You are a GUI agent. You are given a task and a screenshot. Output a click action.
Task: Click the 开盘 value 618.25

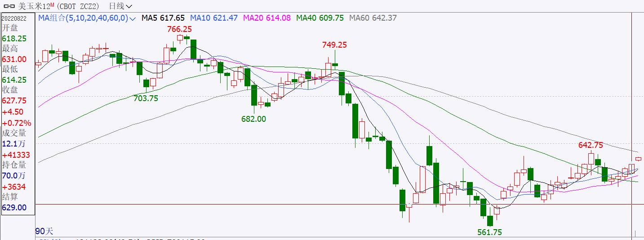(14, 39)
